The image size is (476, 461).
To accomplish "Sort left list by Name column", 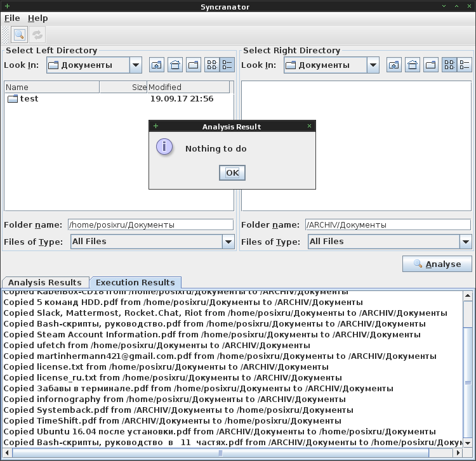I will (x=52, y=87).
